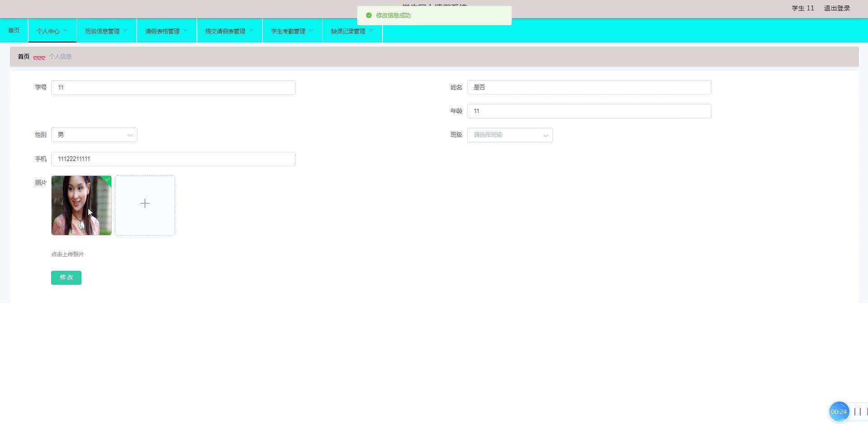Click into the 姓名 name field
The width and height of the screenshot is (868, 424).
click(x=588, y=87)
